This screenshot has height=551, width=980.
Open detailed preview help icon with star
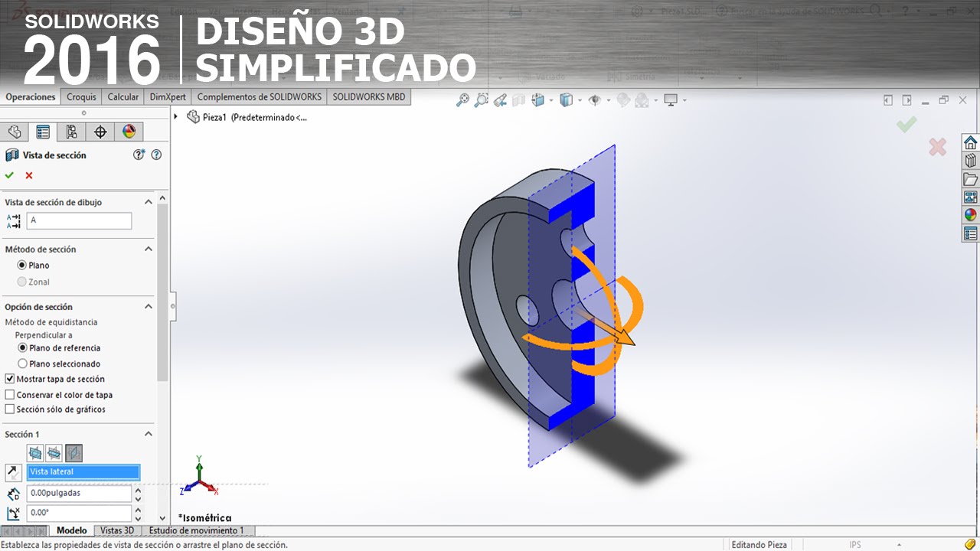pyautogui.click(x=139, y=155)
